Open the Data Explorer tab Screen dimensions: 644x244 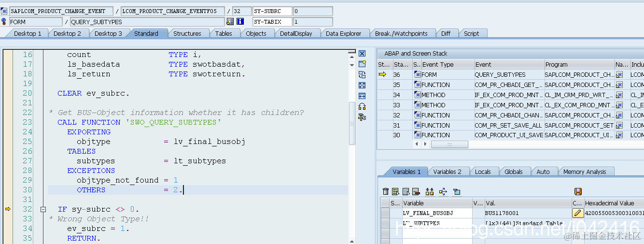click(343, 33)
